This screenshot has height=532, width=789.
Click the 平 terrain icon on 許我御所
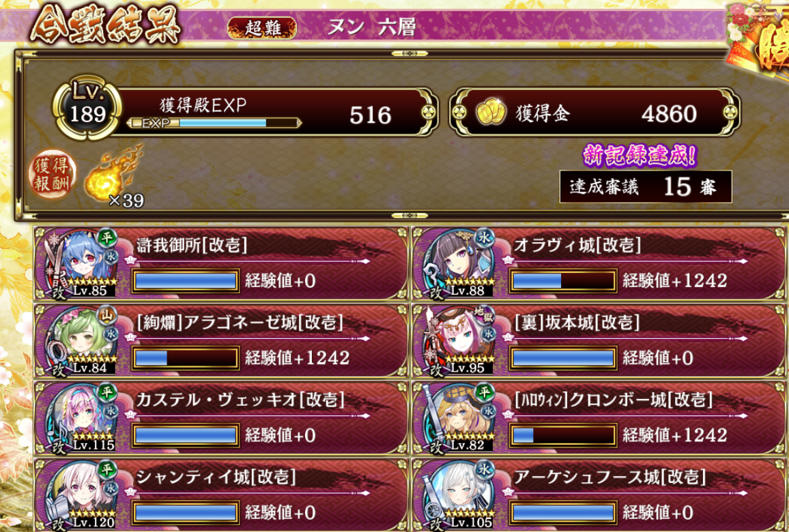pos(106,237)
